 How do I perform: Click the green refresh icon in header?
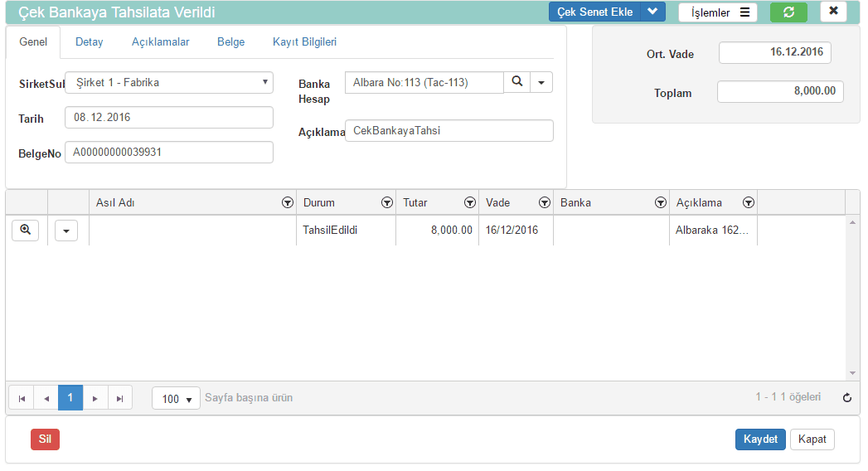tap(788, 12)
